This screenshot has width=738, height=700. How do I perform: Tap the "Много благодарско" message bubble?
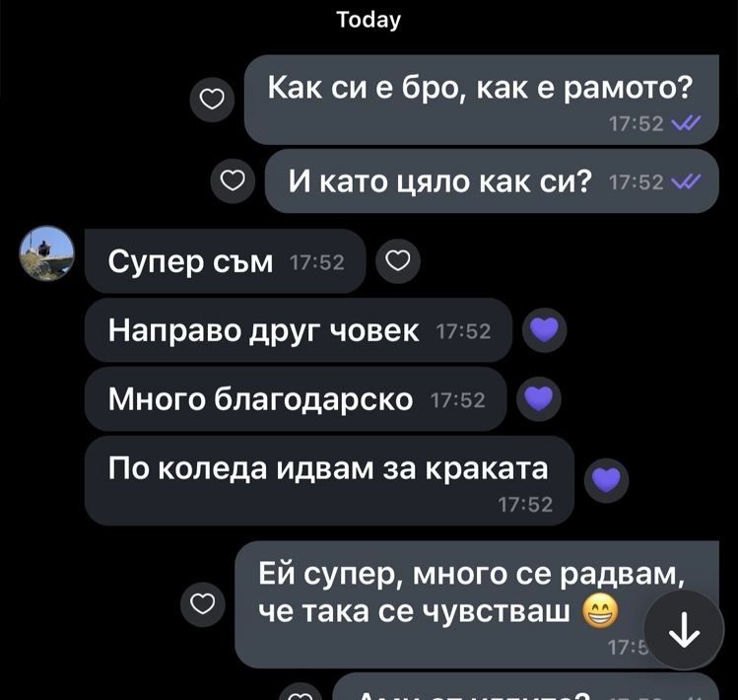tap(296, 398)
